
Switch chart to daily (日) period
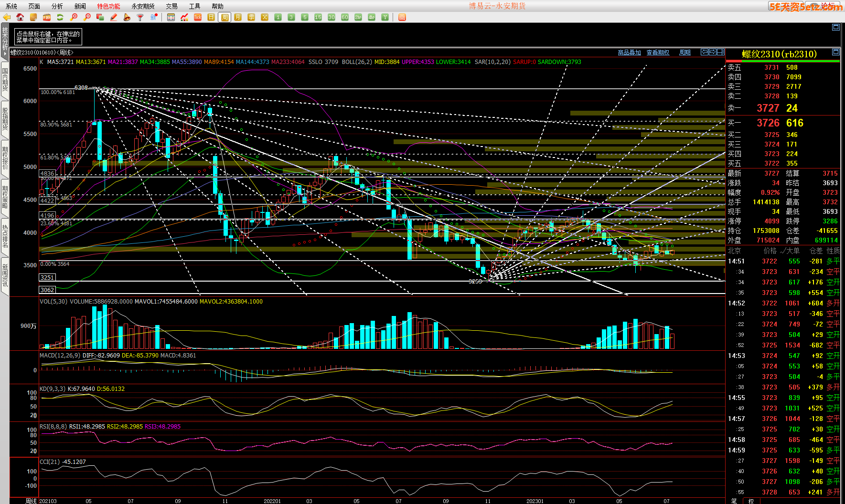tap(211, 17)
